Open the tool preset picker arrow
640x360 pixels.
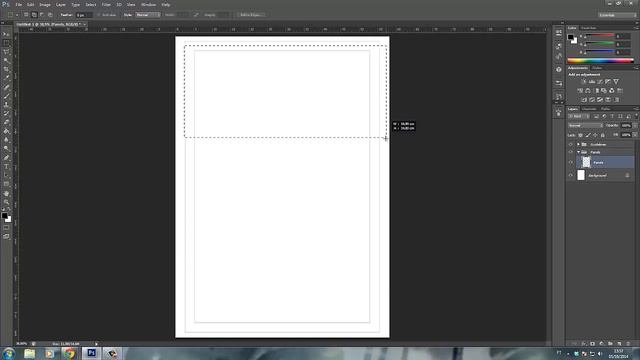coord(17,15)
